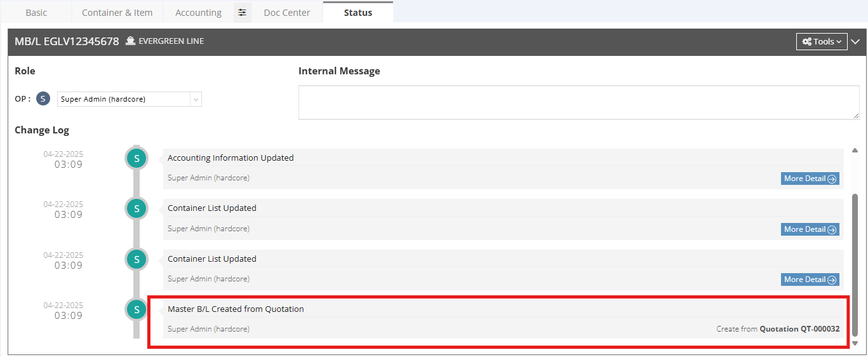The image size is (868, 357).
Task: View More Detail for Accounting Information Updated
Action: (x=810, y=178)
